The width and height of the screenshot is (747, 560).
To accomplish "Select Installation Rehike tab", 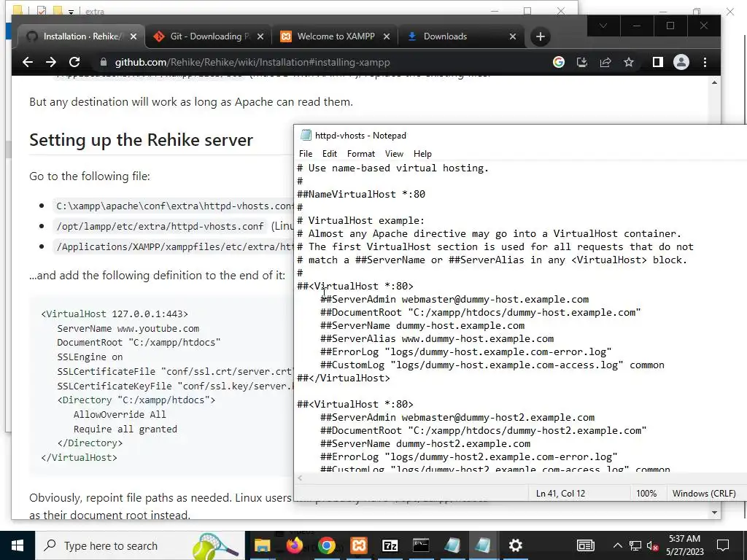I will pos(81,36).
